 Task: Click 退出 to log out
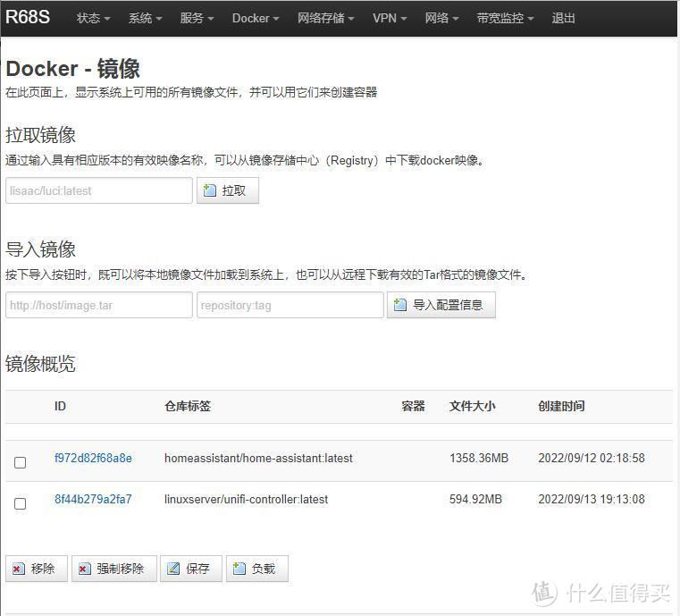click(564, 18)
